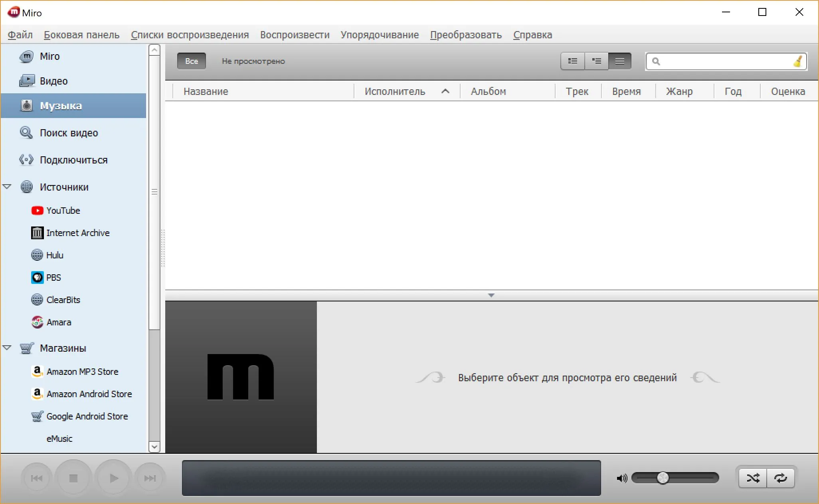Click in the search input field
The height and width of the screenshot is (504, 819).
coord(726,61)
